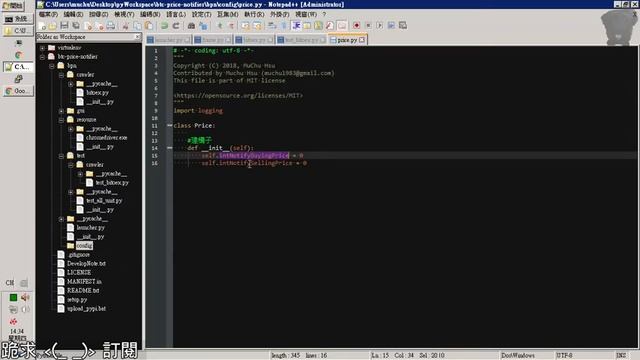
Task: Toggle synchronize vertical scrolling
Action: tap(245, 26)
